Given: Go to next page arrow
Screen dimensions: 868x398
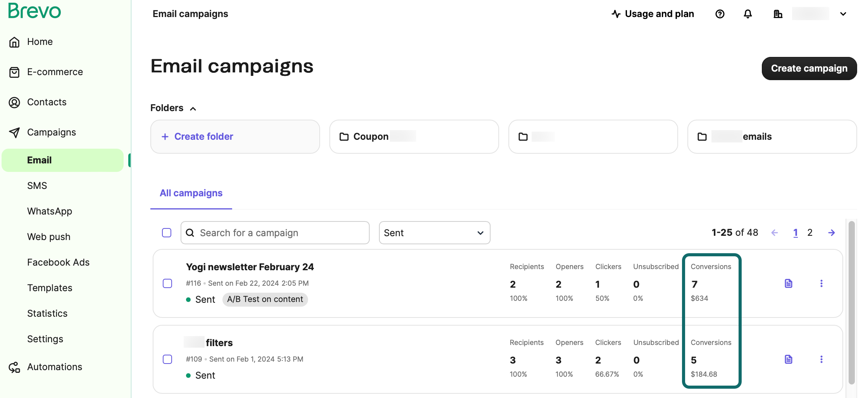Looking at the screenshot, I should (831, 233).
